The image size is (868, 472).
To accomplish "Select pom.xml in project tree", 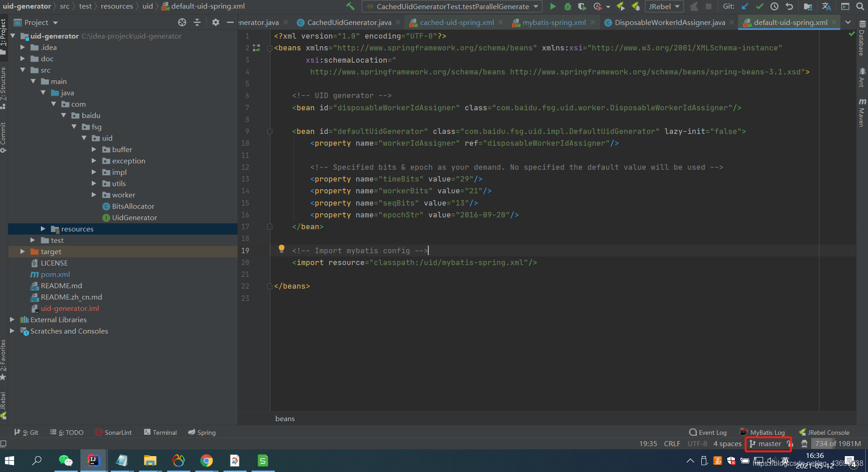I will tap(50, 274).
